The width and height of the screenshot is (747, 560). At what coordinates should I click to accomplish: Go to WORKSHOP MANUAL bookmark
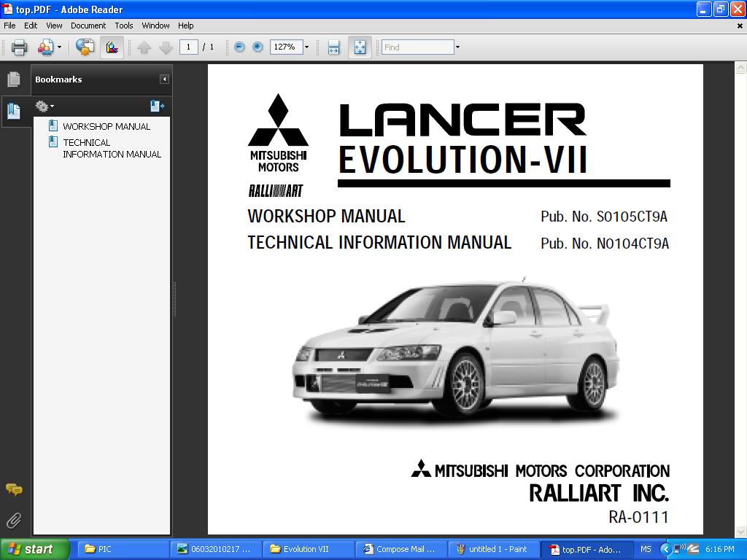coord(107,126)
